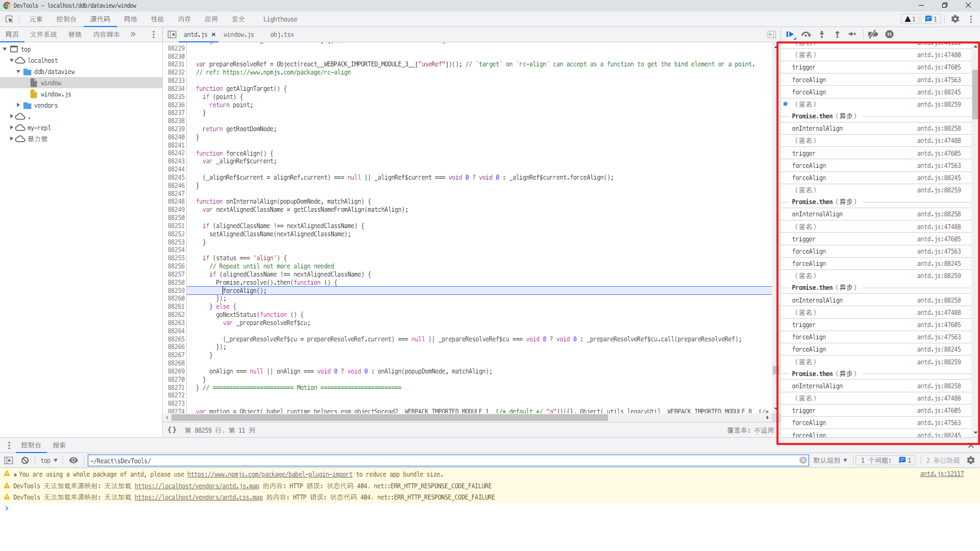The height and width of the screenshot is (551, 980).
Task: Open DevTools settings gear
Action: pos(955,19)
